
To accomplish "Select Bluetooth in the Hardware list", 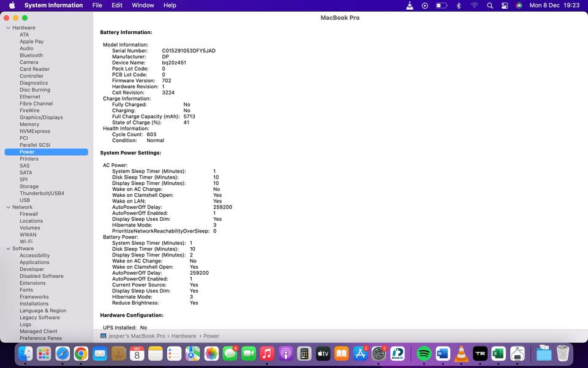I will click(31, 55).
